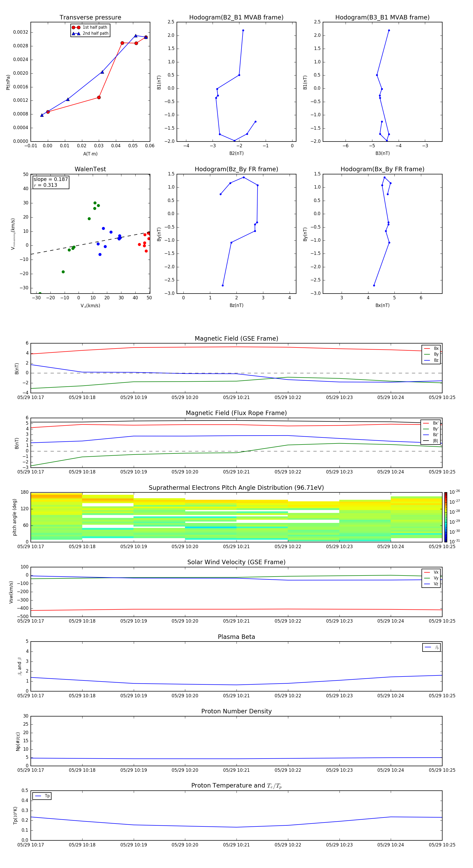Click the "Magnetic Field (GSE Frame)" title
473x868 pixels.
(x=236, y=339)
